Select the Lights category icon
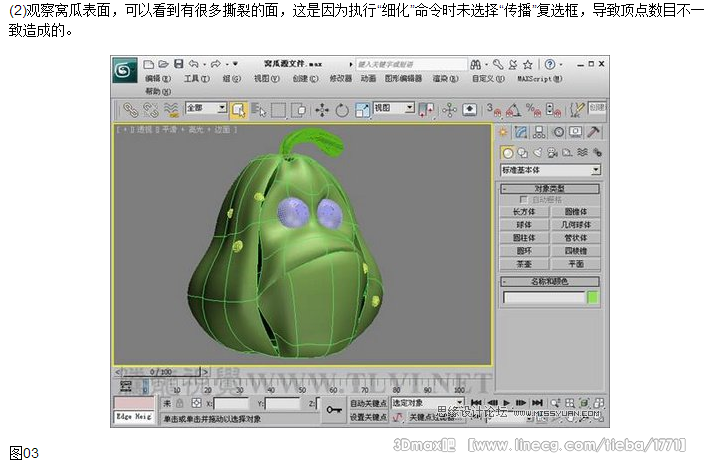This screenshot has width=715, height=462. [x=538, y=153]
